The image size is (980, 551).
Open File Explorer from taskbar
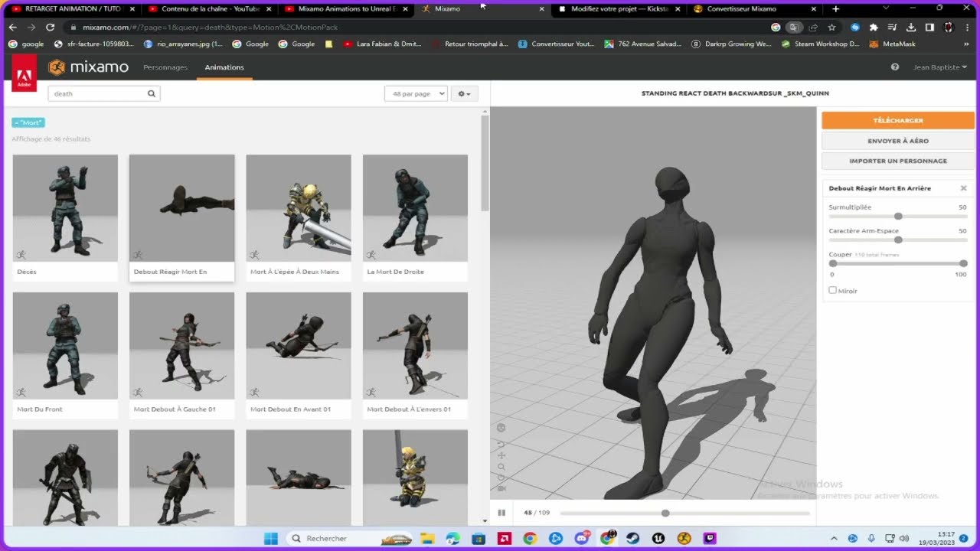click(x=427, y=538)
